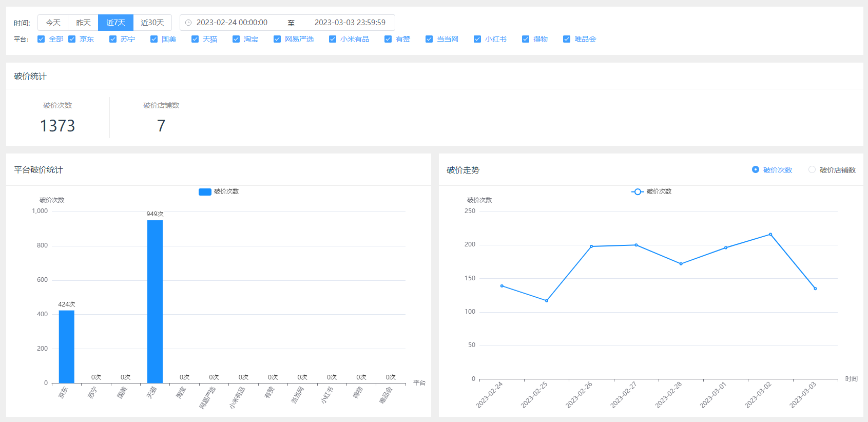Select the 破价次数 radio button in 破价走势
The image size is (868, 422).
756,169
